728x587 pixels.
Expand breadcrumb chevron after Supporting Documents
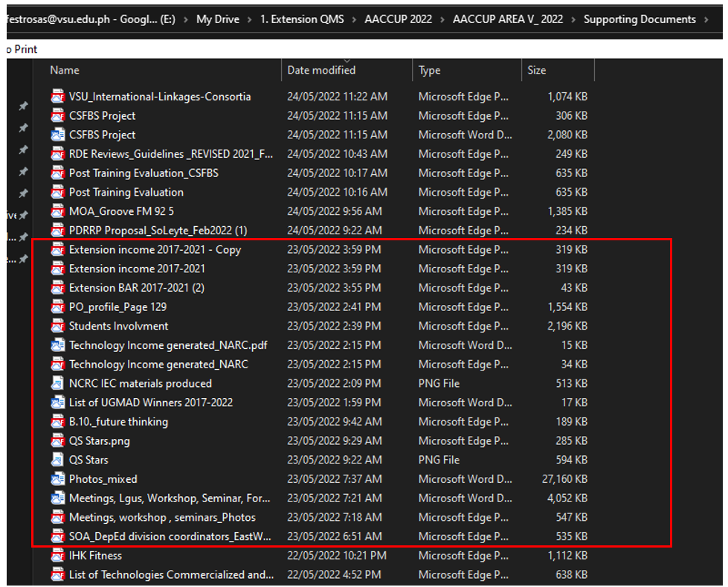[706, 19]
